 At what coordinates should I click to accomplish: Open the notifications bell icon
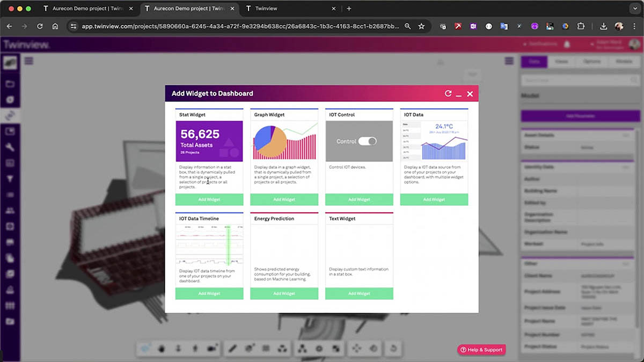[567, 45]
